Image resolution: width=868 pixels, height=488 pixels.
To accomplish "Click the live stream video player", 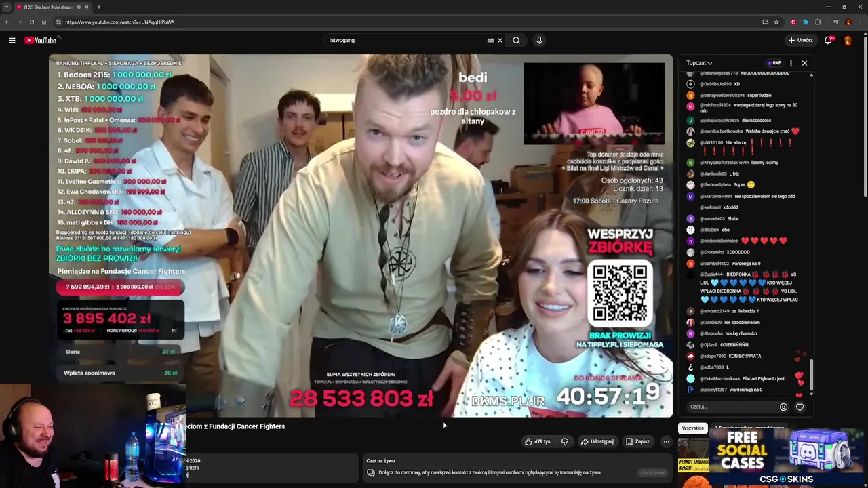I will point(360,235).
